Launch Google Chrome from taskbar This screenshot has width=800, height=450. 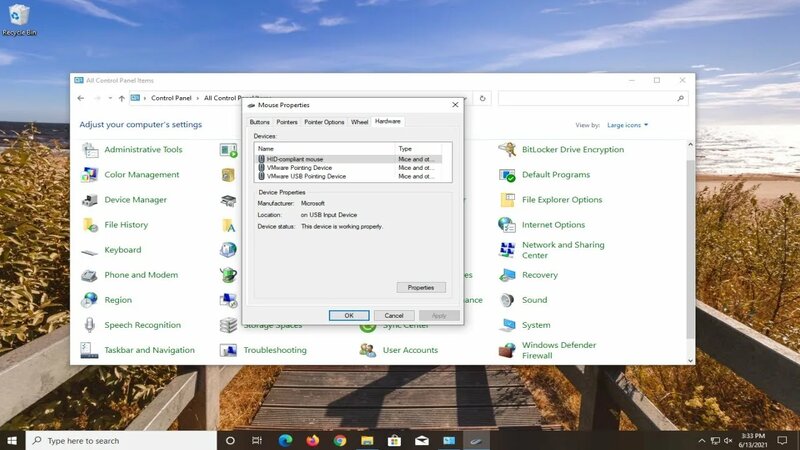[x=340, y=440]
